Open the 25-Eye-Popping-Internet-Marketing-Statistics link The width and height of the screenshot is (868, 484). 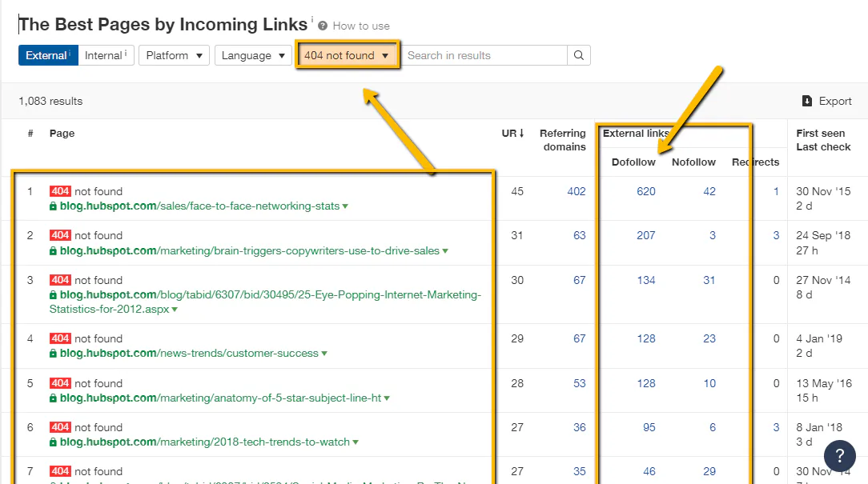265,302
